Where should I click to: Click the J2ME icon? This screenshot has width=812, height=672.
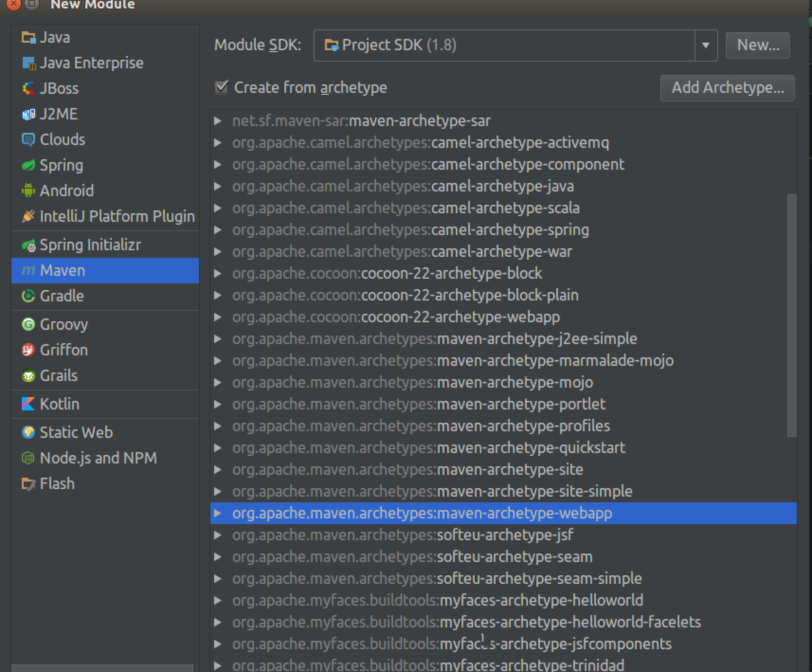[x=28, y=114]
